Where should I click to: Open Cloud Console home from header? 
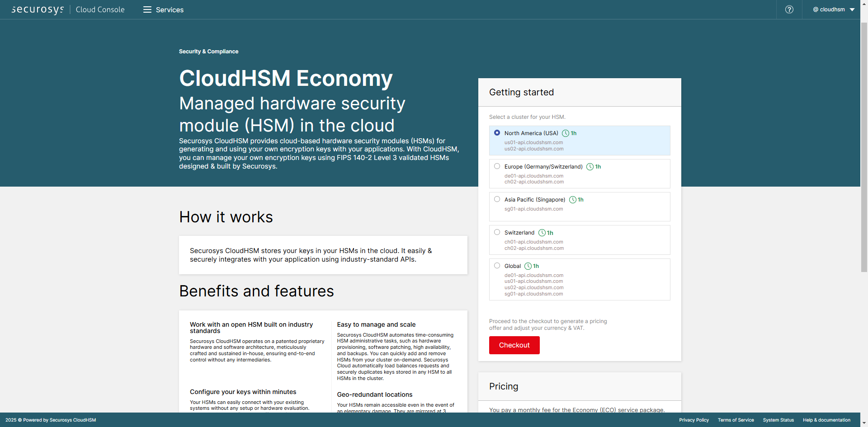pyautogui.click(x=100, y=9)
